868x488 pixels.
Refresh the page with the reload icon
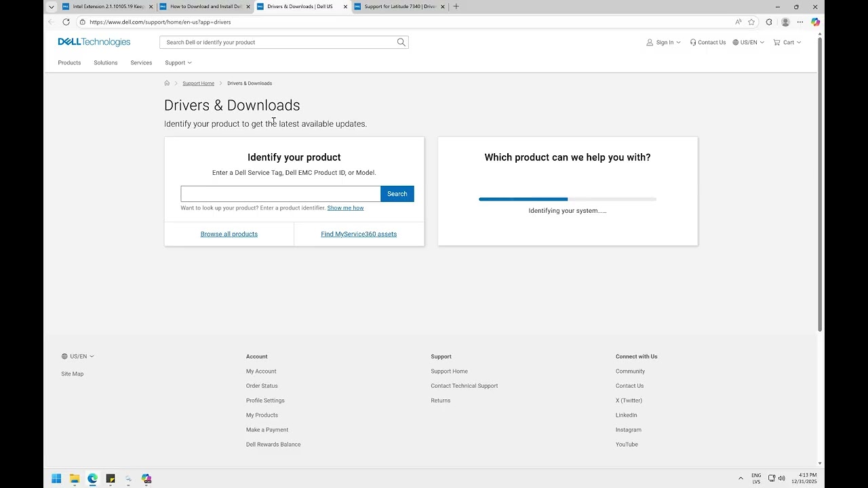[x=66, y=22]
